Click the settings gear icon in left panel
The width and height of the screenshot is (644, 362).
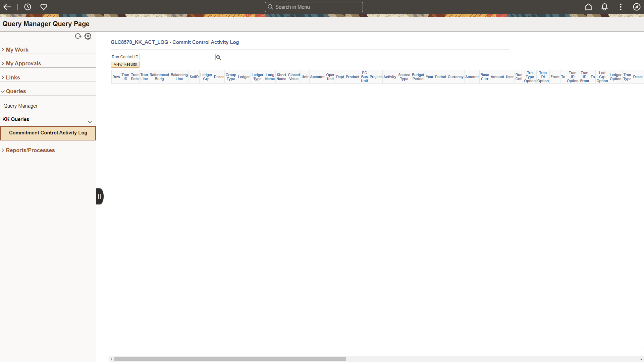coord(88,36)
